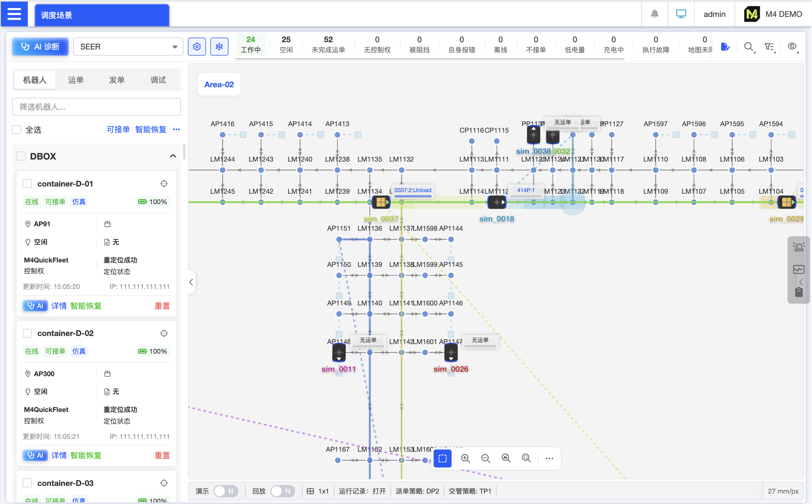Locate container-D-01 with crosshair icon
This screenshot has width=812, height=504.
[164, 184]
